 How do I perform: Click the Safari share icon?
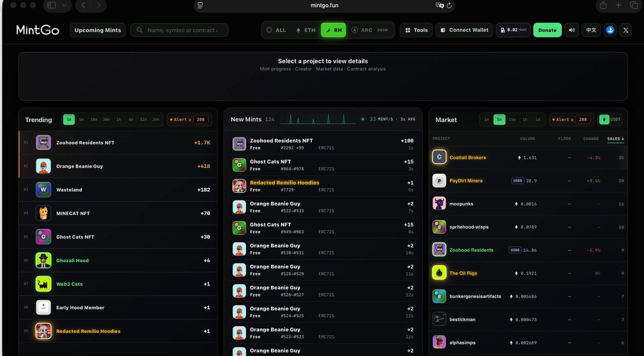coord(603,5)
